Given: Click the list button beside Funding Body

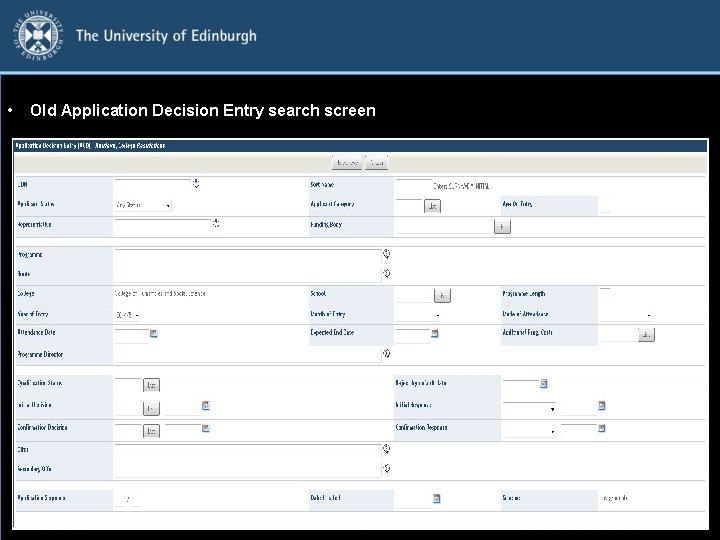Looking at the screenshot, I should (x=502, y=226).
